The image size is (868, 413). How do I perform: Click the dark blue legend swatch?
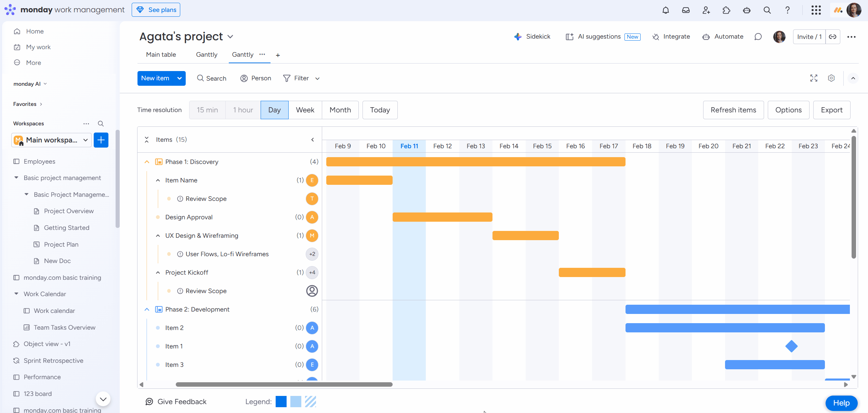pos(281,402)
